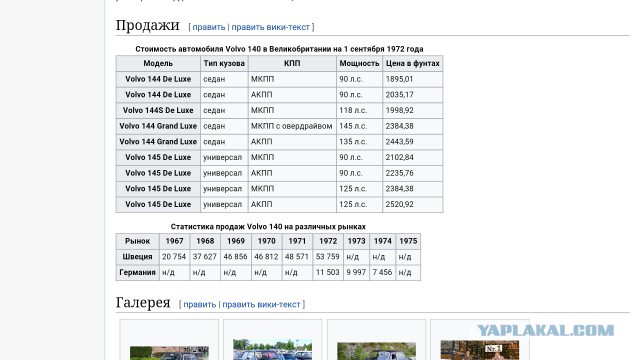Open fourth gallery thumbnail with Nr.1 sign
The image size is (640, 360).
(x=480, y=350)
